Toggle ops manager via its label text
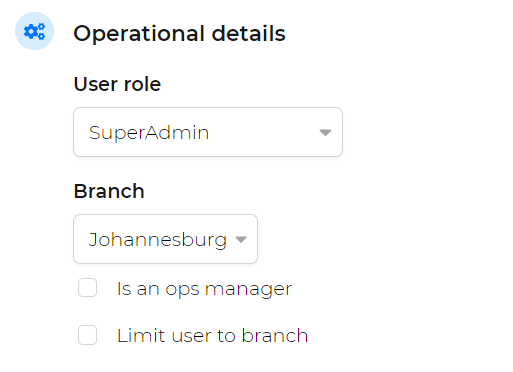The width and height of the screenshot is (513, 372). coord(204,289)
